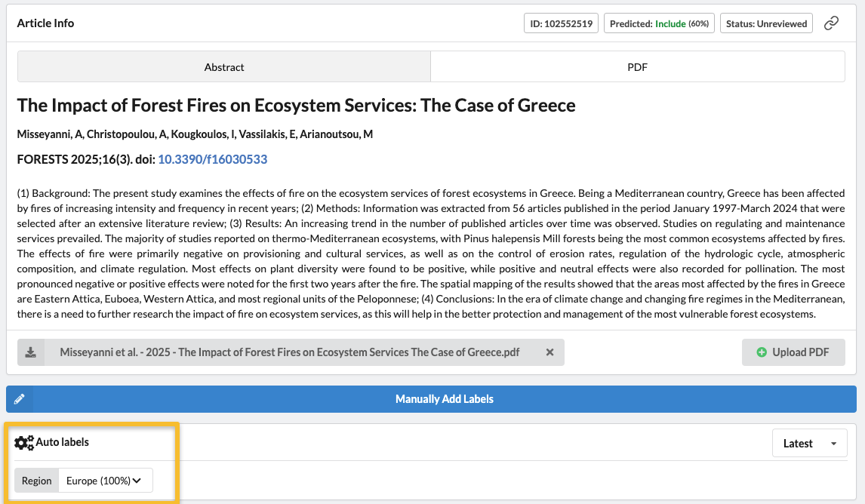Screen dimensions: 865x504
Task: Click the PDF download arrow icon
Action: point(31,352)
